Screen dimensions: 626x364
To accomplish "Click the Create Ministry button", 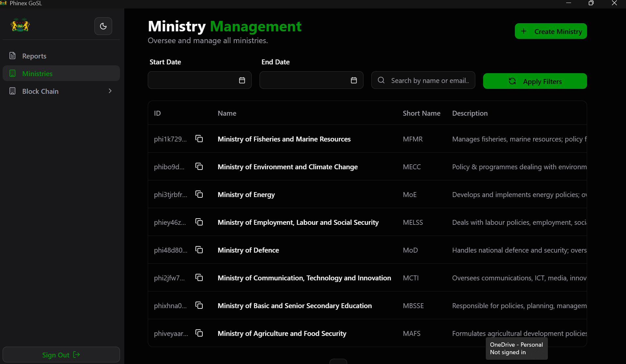I will [550, 31].
